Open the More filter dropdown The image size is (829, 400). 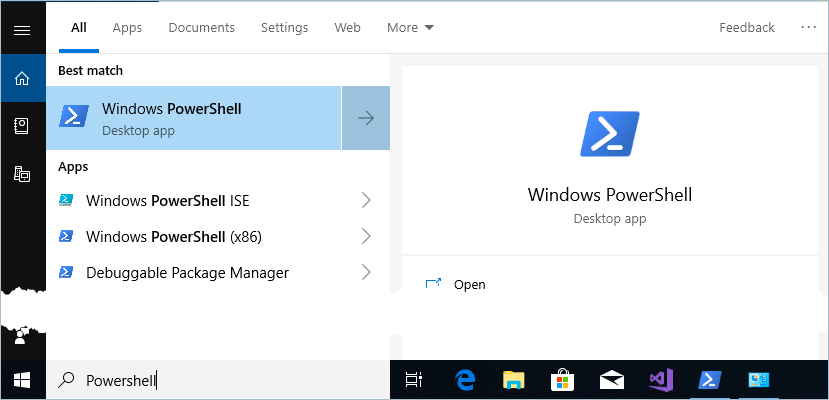point(410,28)
